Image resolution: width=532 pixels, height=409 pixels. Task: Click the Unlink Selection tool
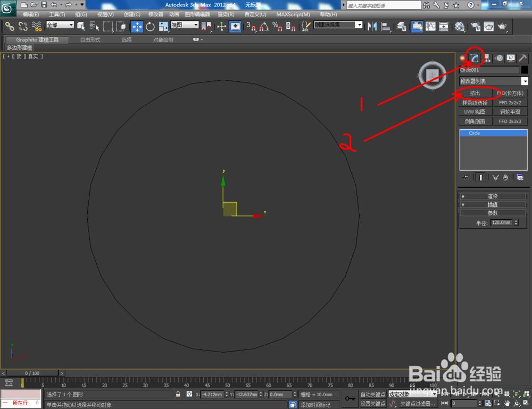click(x=23, y=26)
